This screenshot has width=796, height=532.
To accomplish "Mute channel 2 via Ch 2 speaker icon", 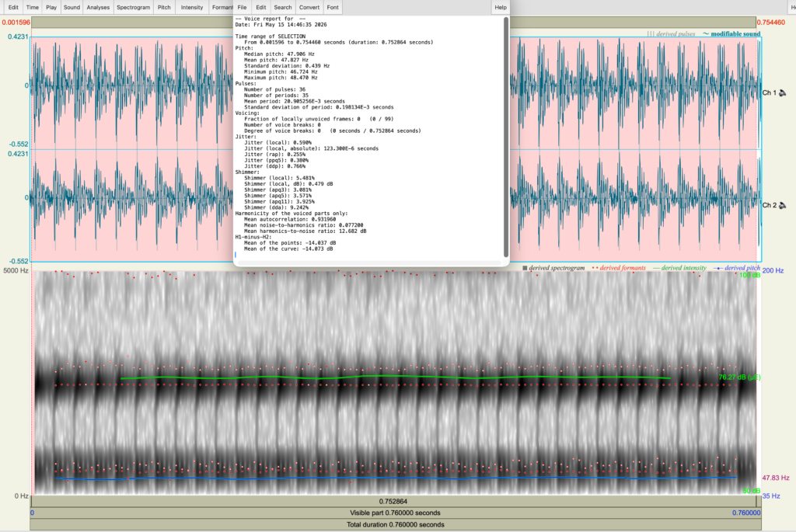I will point(782,205).
